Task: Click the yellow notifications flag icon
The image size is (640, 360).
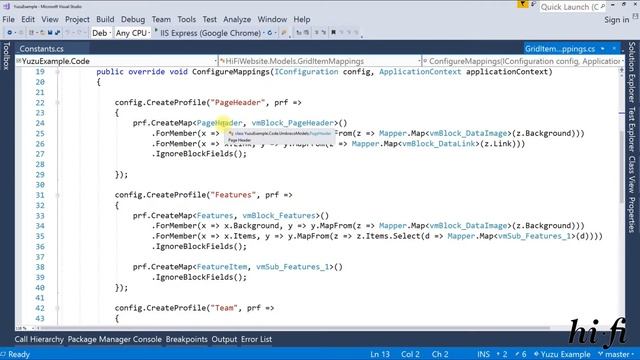Action: 522,4
